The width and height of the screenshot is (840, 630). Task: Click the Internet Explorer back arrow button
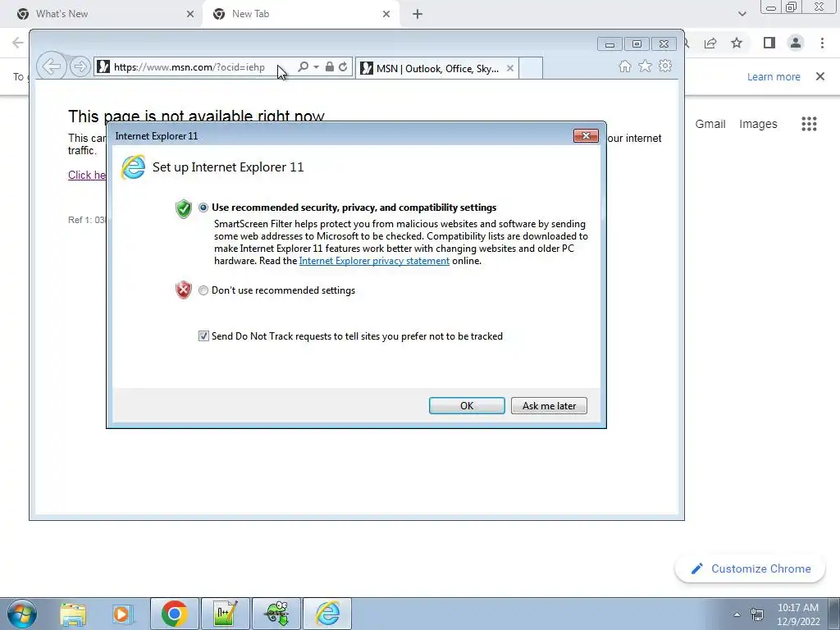coord(52,66)
